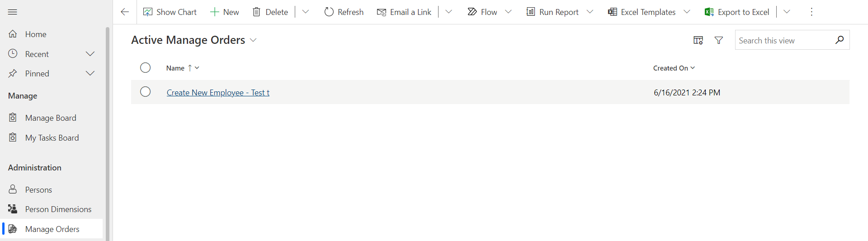This screenshot has width=868, height=241.
Task: Expand the Recent section chevron
Action: click(x=90, y=54)
